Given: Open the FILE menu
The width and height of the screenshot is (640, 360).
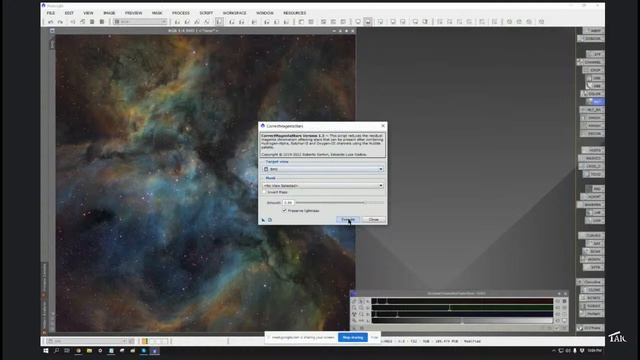Looking at the screenshot, I should pyautogui.click(x=51, y=13).
